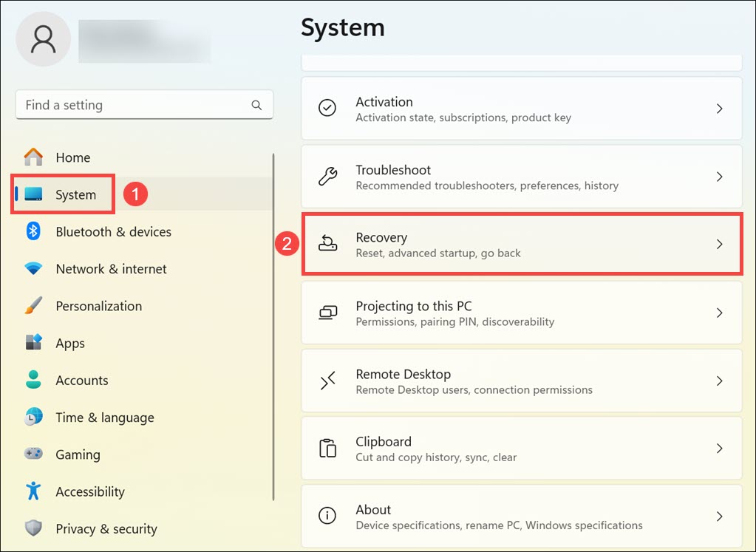The height and width of the screenshot is (552, 756).
Task: Open Recovery via its right chevron
Action: point(719,245)
